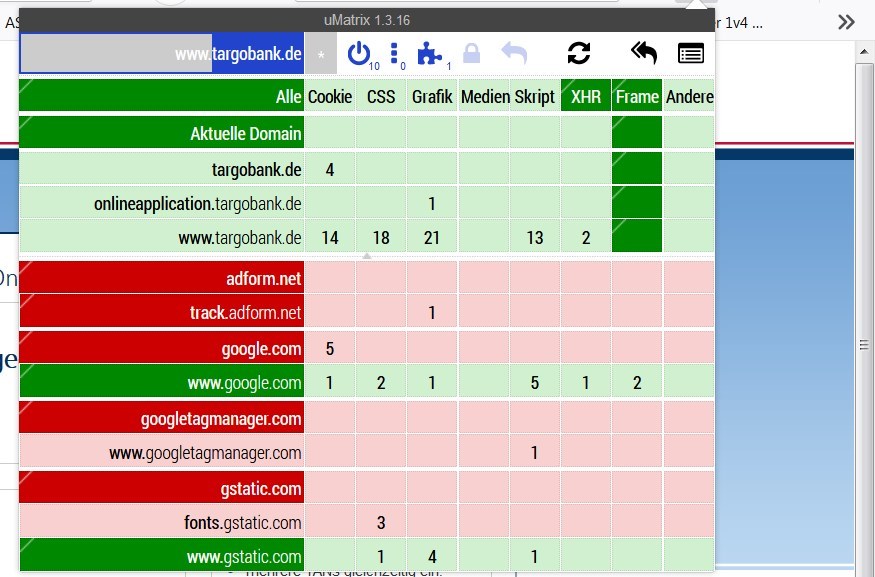Click Aktuelle Domain green Frame cell
This screenshot has width=875, height=577.
point(637,132)
